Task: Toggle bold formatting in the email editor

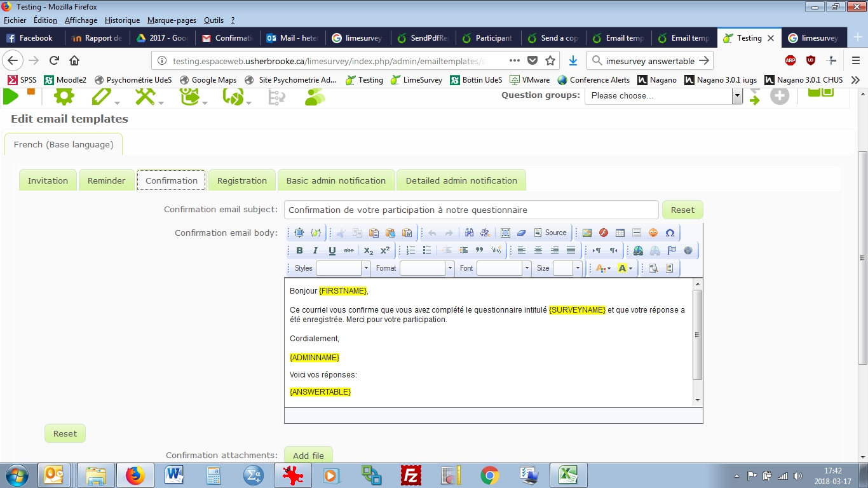Action: [299, 251]
